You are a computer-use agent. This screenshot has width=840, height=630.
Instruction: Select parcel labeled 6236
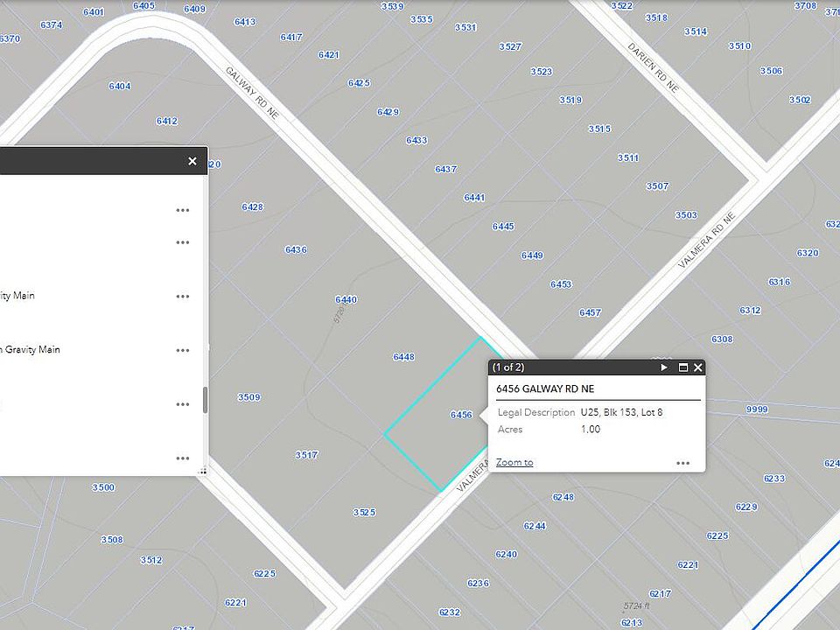pyautogui.click(x=478, y=583)
